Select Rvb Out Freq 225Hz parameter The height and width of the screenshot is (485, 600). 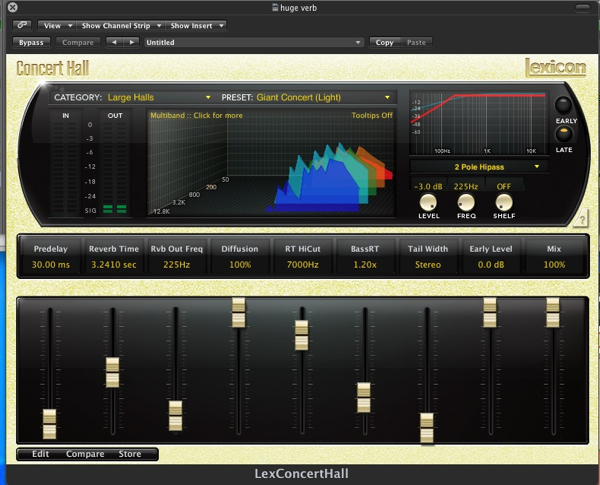pyautogui.click(x=176, y=256)
